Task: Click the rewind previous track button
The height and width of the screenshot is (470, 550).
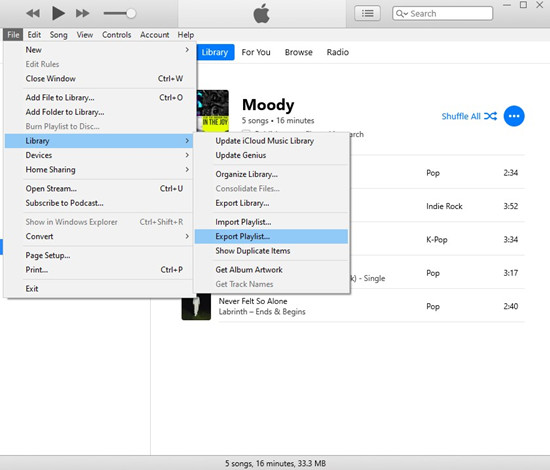Action: tap(33, 14)
